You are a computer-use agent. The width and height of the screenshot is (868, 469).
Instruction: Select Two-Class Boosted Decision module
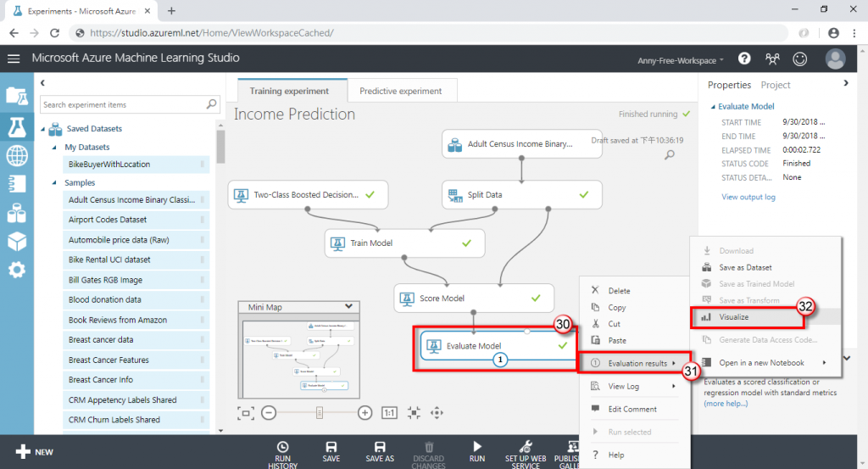308,194
